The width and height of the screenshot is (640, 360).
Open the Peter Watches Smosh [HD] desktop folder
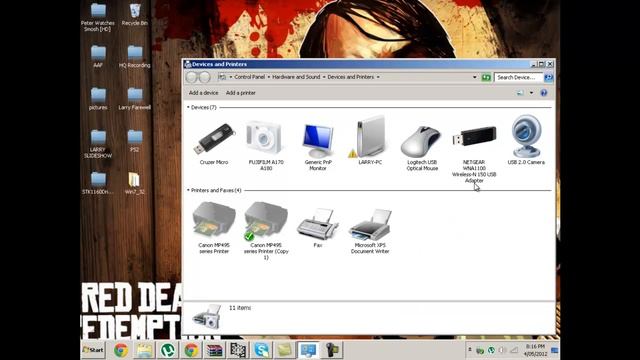(98, 18)
